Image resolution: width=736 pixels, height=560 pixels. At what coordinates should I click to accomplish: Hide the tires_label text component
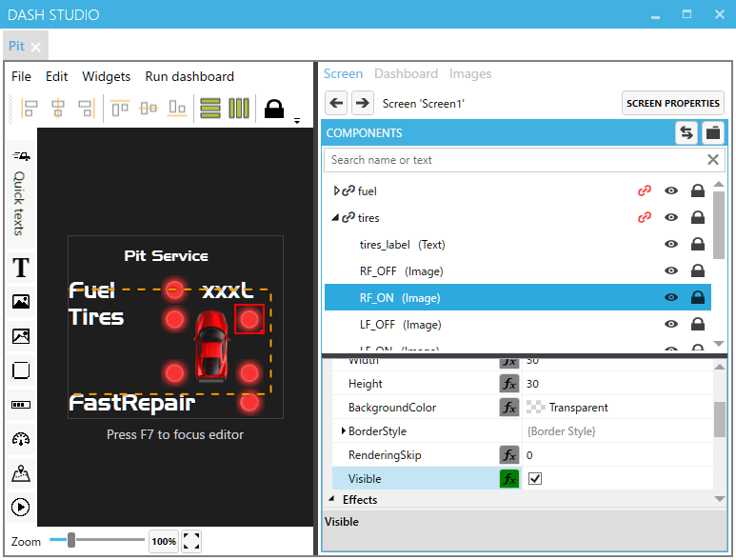[671, 244]
